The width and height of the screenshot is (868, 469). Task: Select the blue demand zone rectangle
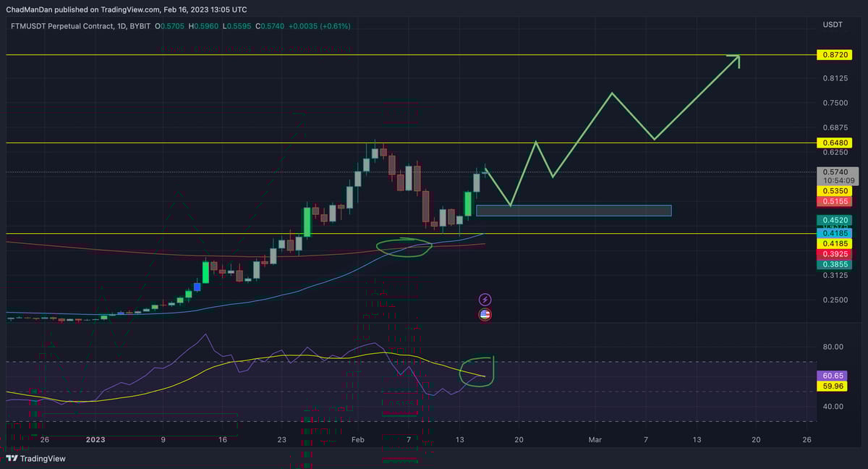pos(574,211)
